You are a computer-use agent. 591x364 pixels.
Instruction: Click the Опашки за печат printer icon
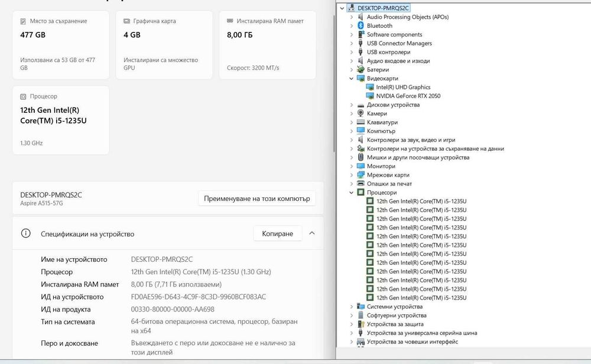pos(361,184)
